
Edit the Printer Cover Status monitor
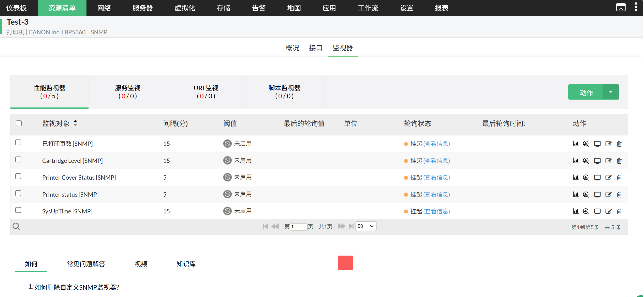click(608, 177)
